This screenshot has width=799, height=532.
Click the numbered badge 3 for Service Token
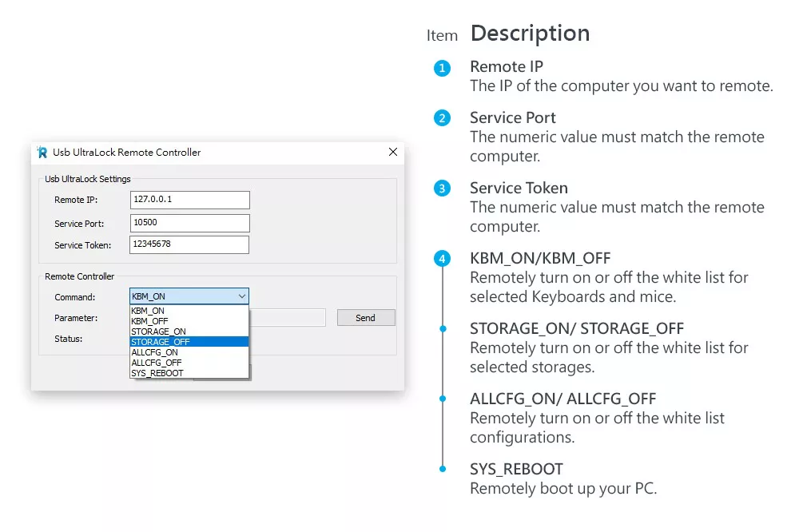pyautogui.click(x=442, y=189)
